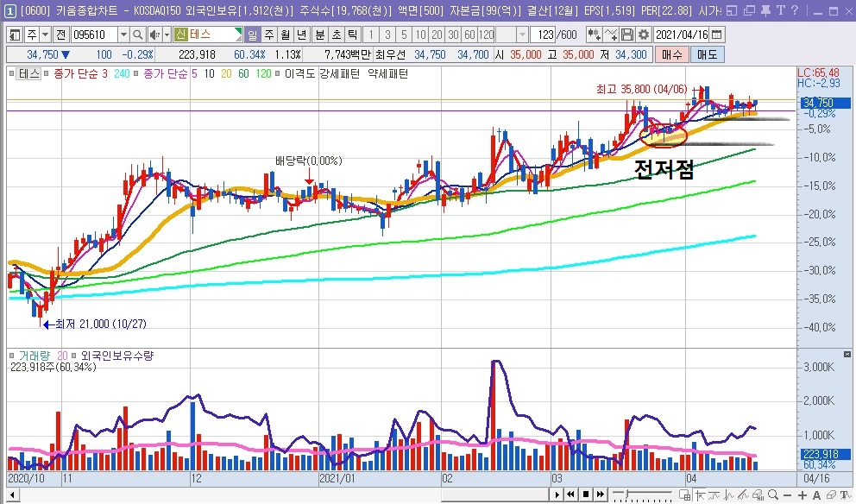
Task: Click the 전 button beside stock code
Action: (60, 35)
